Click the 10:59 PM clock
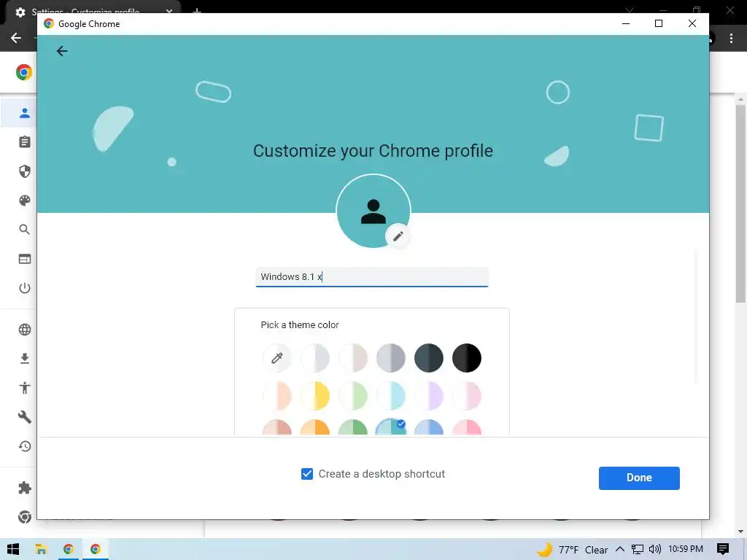 tap(686, 549)
